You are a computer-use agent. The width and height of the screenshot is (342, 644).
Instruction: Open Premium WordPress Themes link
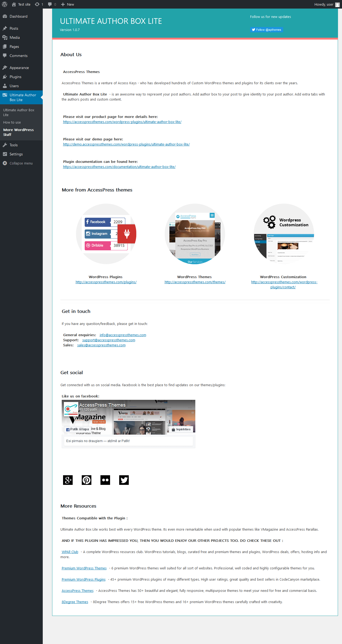[84, 568]
